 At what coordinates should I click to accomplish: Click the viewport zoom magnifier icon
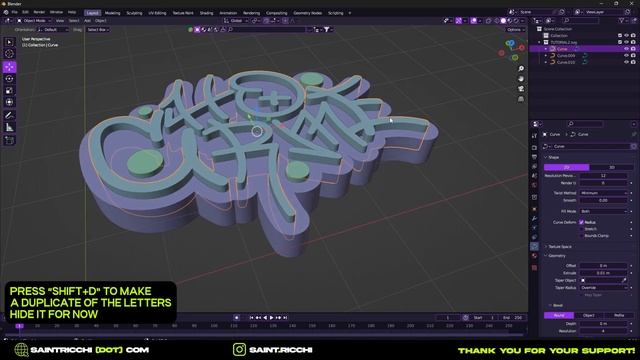point(521,69)
